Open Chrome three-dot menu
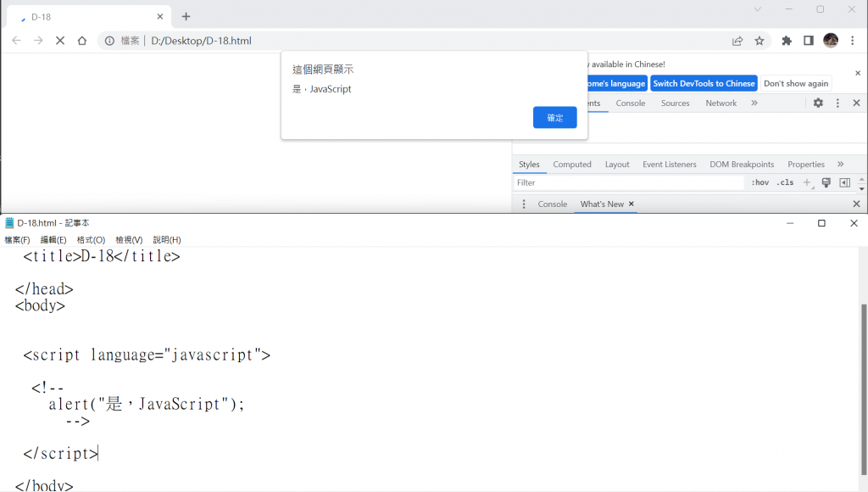The height and width of the screenshot is (492, 868). point(853,41)
